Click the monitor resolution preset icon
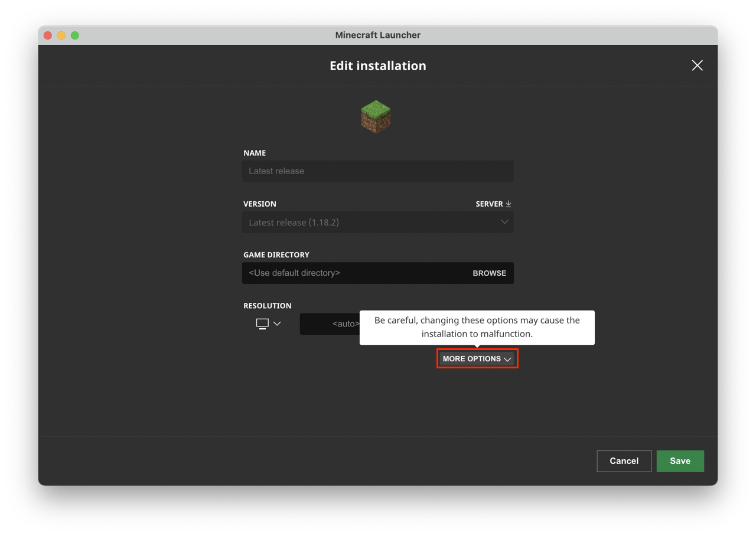756x536 pixels. point(262,323)
